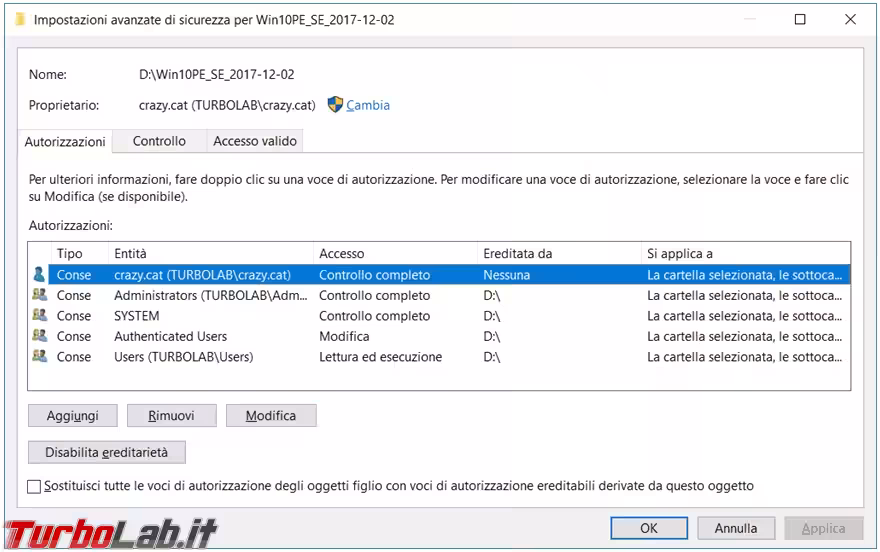
Task: Click Disabilita ereditarietà button
Action: click(107, 453)
